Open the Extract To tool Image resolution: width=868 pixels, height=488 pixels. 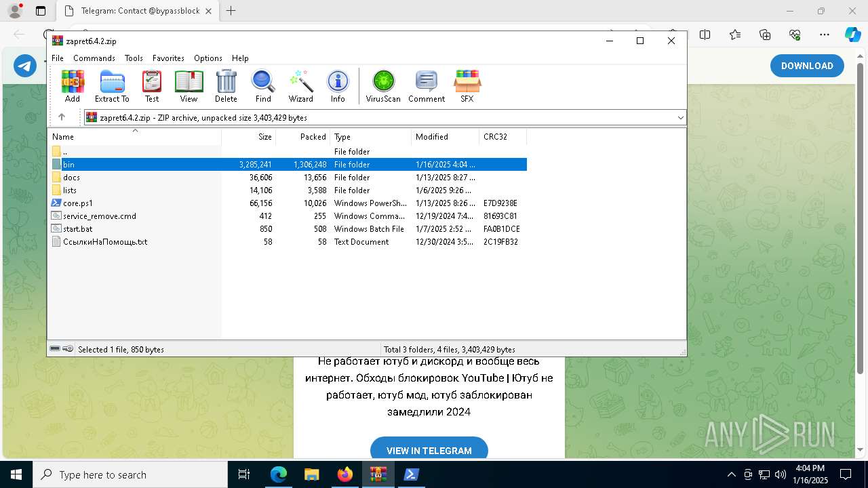tap(112, 86)
